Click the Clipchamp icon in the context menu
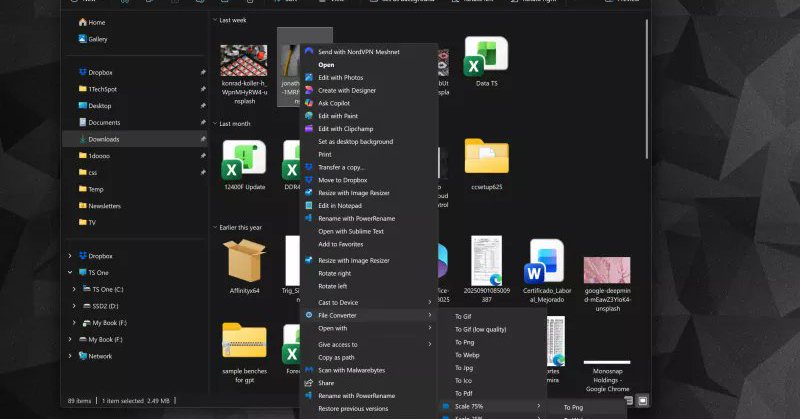 coord(309,129)
